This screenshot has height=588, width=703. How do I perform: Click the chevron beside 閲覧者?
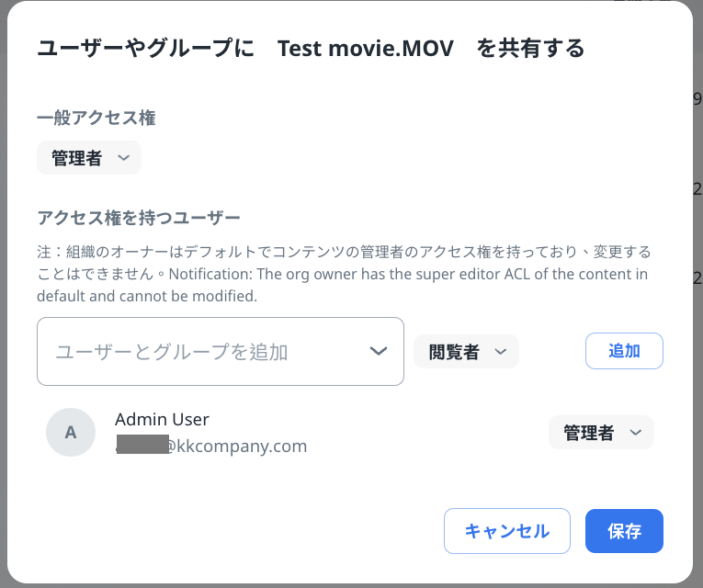501,352
